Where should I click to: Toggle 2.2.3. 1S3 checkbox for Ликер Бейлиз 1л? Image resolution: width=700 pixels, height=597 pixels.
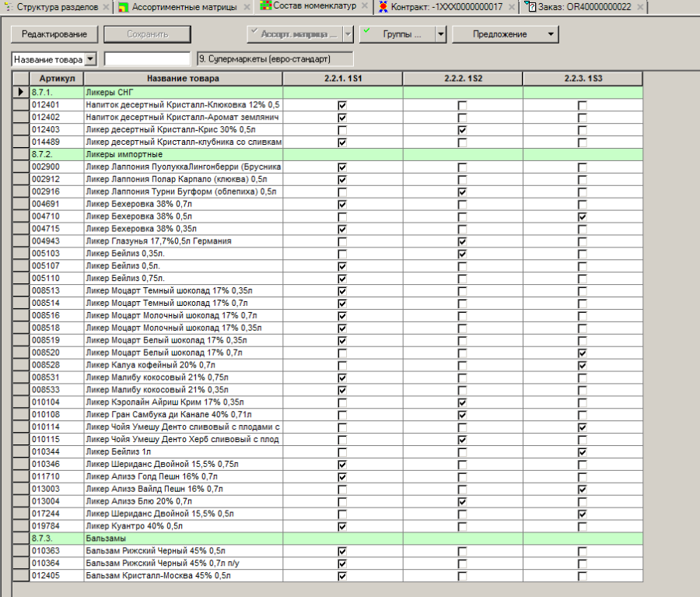(x=582, y=452)
